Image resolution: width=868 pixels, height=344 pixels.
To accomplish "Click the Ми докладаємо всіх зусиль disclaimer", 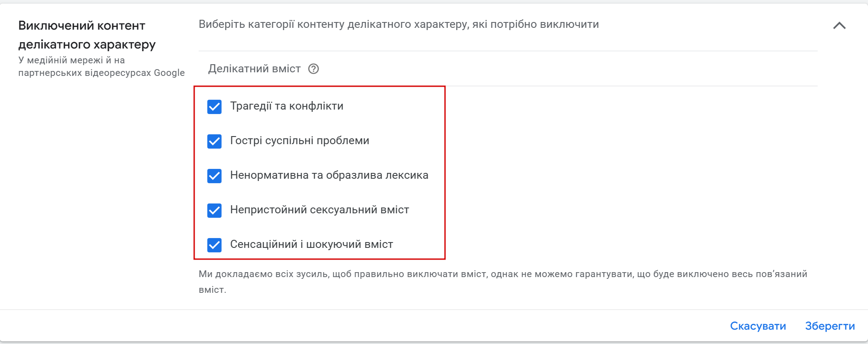I will (503, 274).
